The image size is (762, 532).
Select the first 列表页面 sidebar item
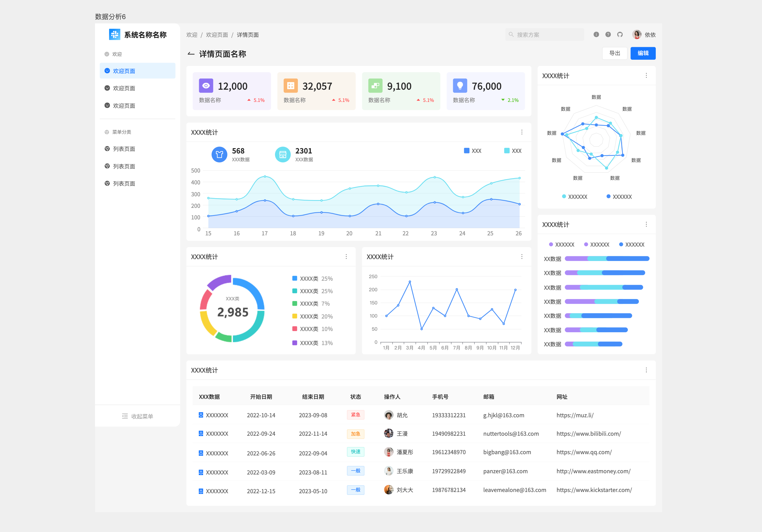pos(124,149)
